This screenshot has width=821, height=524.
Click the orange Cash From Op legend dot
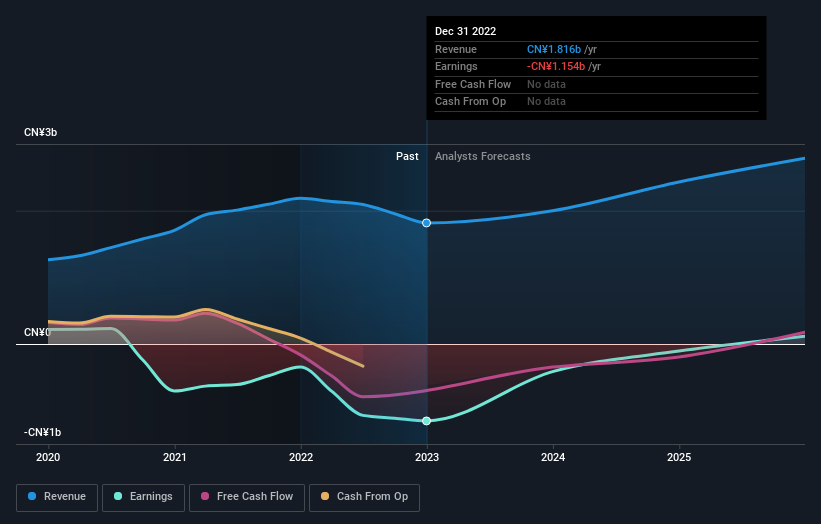[x=325, y=496]
